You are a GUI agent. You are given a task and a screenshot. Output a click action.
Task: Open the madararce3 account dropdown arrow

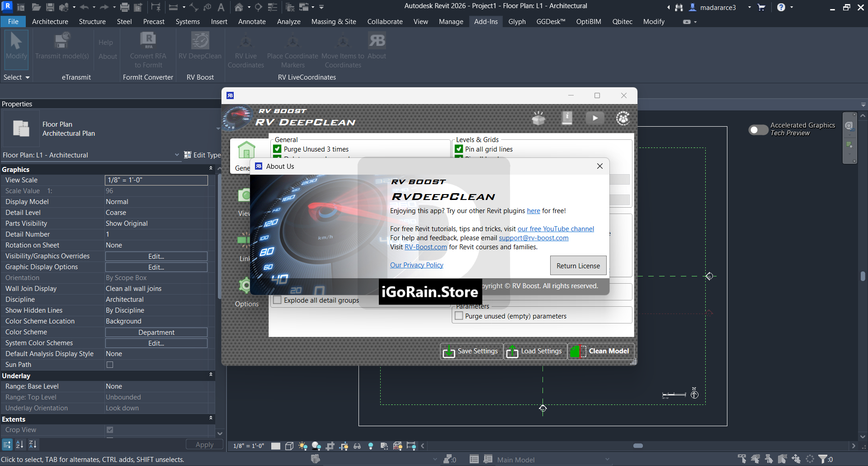(x=750, y=7)
